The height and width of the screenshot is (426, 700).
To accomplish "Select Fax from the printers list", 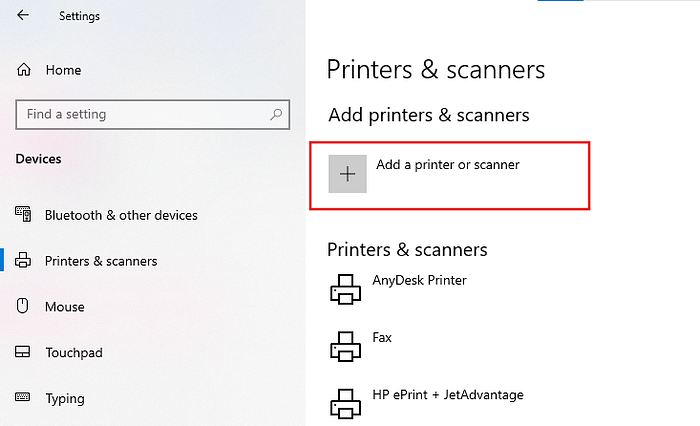I will click(x=382, y=338).
